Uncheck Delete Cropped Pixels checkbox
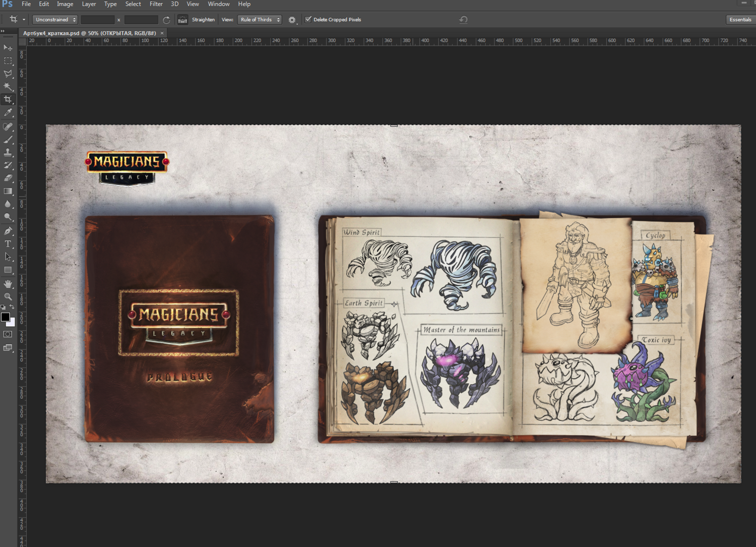This screenshot has width=756, height=547. click(x=308, y=20)
